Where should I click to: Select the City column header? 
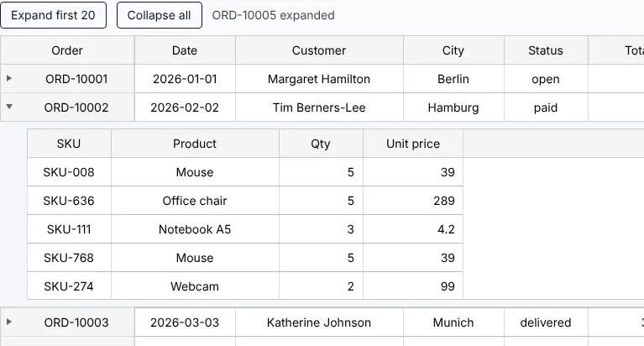click(453, 50)
